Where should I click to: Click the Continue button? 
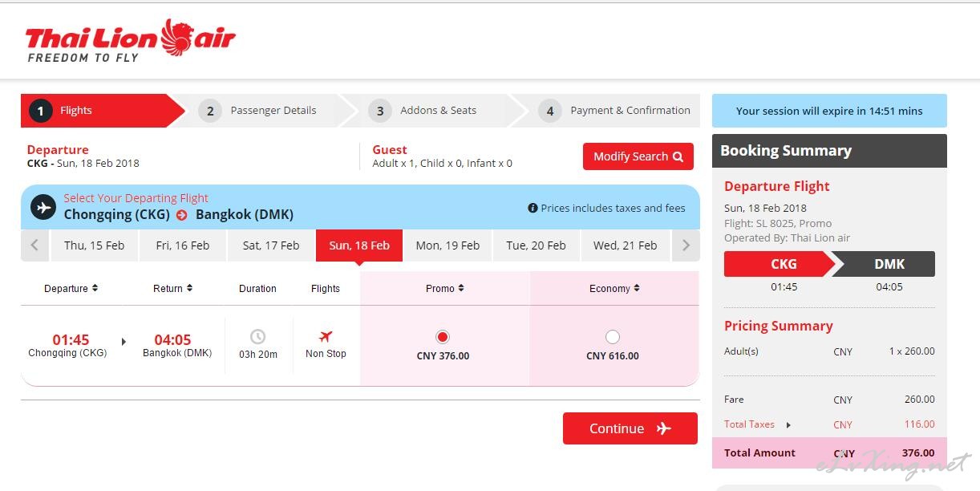(630, 428)
